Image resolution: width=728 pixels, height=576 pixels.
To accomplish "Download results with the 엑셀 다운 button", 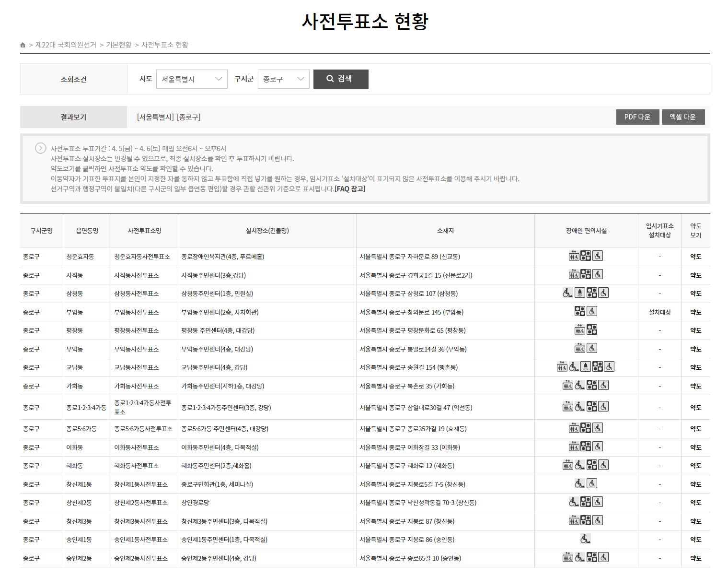I will pos(683,117).
